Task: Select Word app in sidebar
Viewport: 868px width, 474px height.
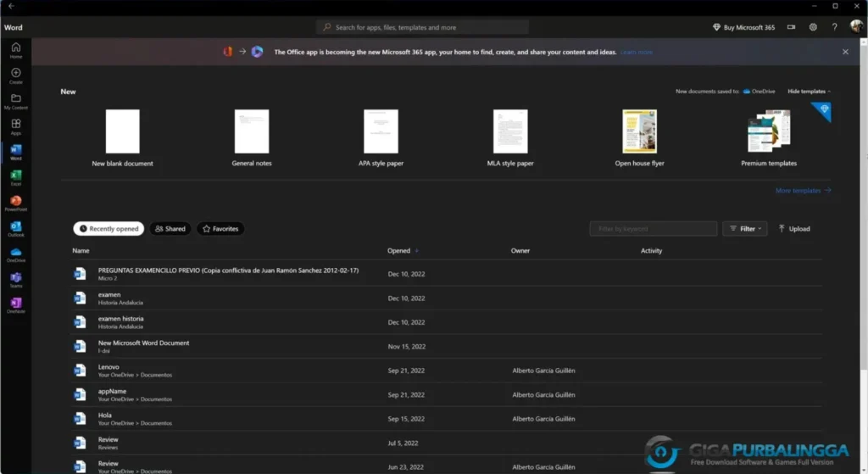Action: (16, 153)
